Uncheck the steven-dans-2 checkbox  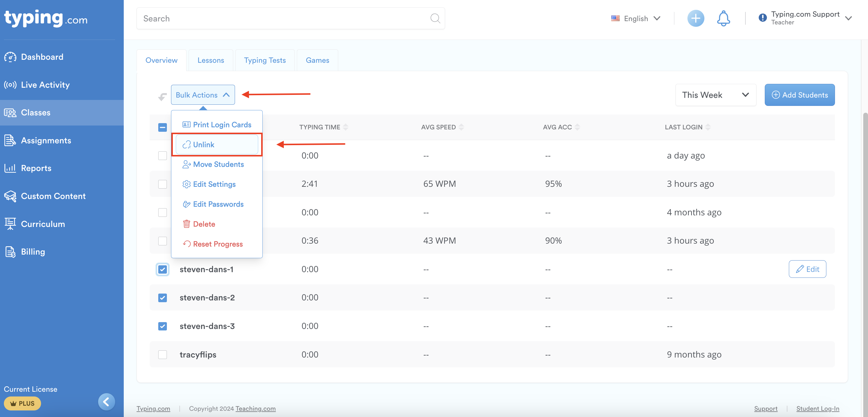click(162, 298)
